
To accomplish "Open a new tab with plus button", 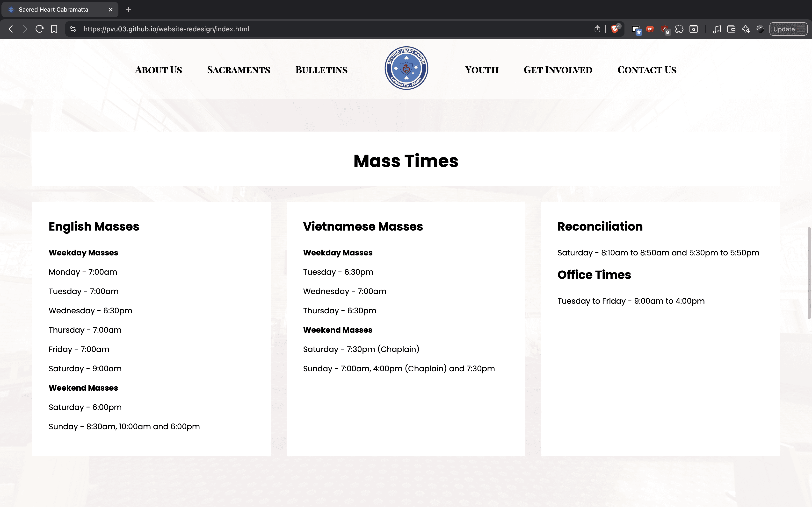I will pos(129,10).
